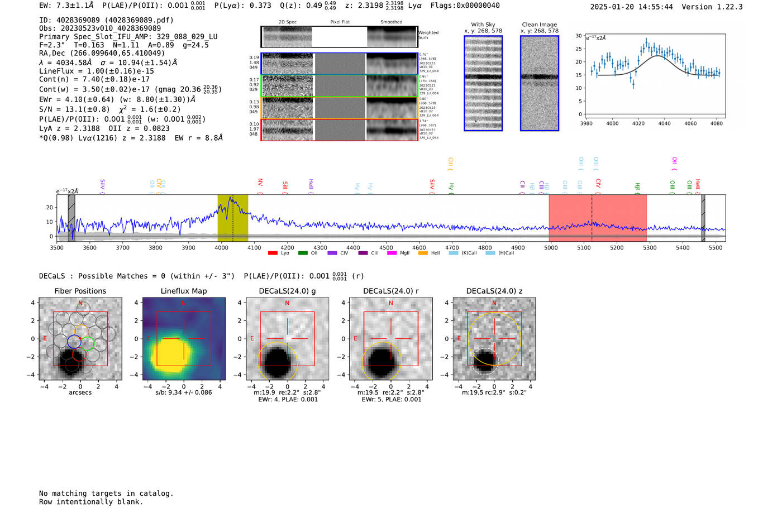
Task: Click the Smoothed column header
Action: click(392, 22)
